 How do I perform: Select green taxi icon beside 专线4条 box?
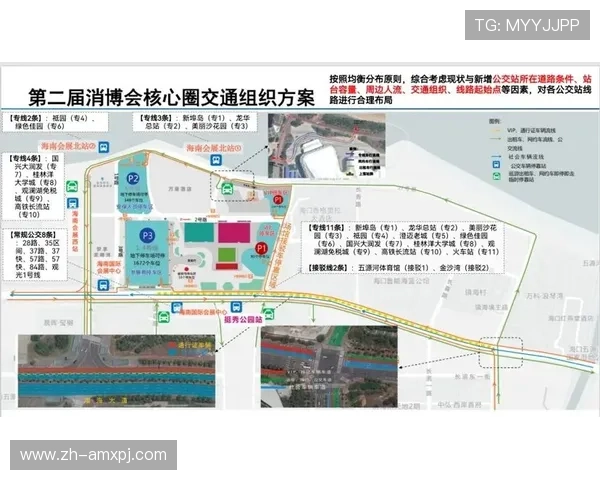coord(72,186)
